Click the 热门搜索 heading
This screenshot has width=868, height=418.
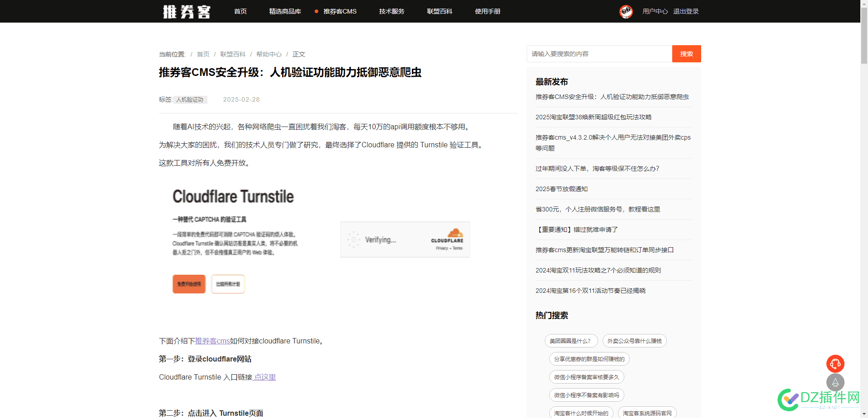pyautogui.click(x=552, y=315)
